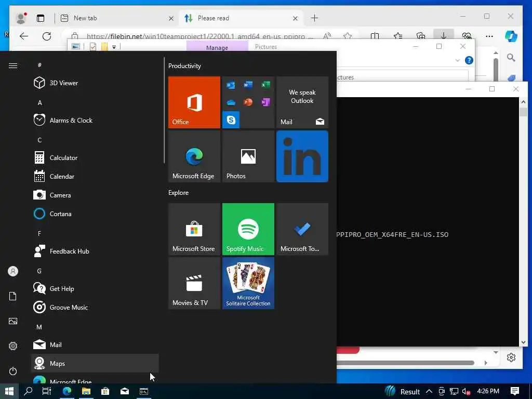532x399 pixels.
Task: Open Calculator in Start menu
Action: coord(95,158)
